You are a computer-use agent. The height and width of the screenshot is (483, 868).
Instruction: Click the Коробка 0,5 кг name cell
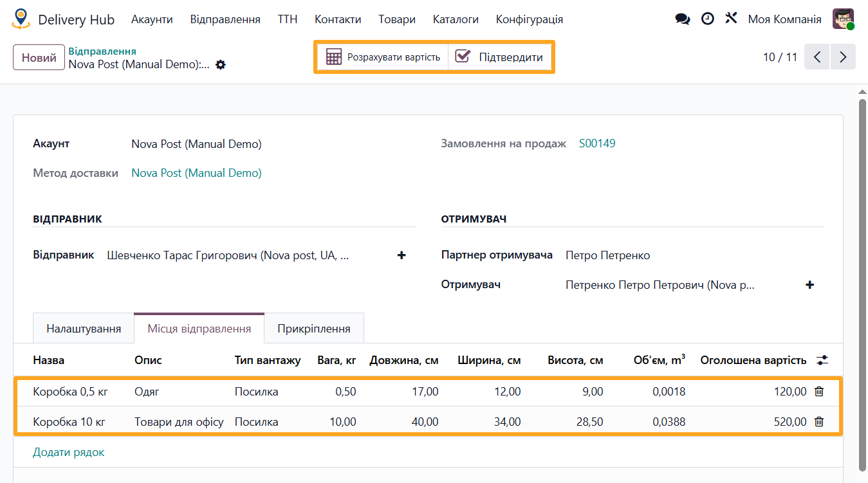70,391
